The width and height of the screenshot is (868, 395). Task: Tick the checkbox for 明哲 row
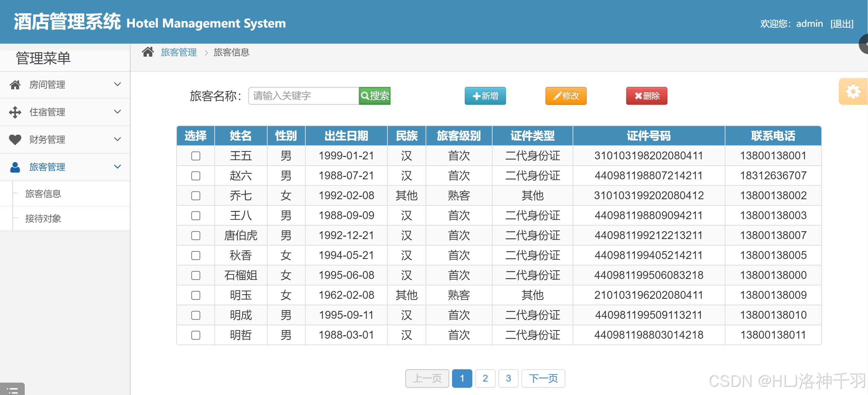(x=196, y=335)
